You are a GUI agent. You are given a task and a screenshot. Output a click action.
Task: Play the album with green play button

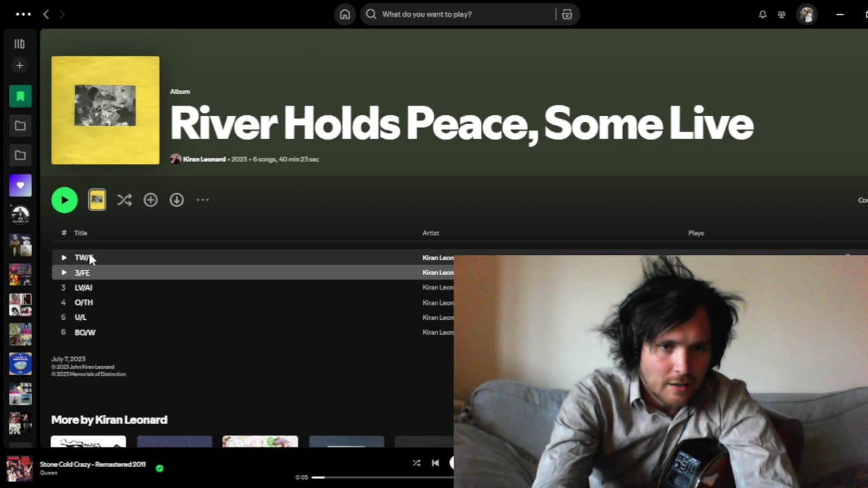coord(64,200)
